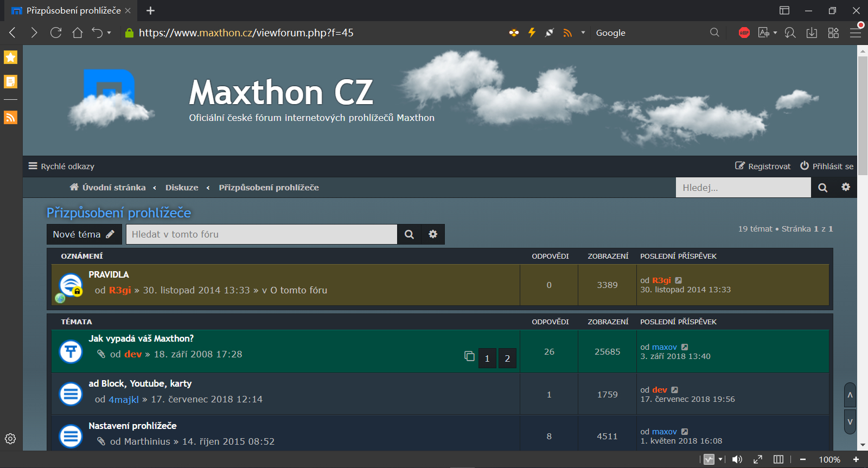The width and height of the screenshot is (868, 468).
Task: Go to Úvodní stránka breadcrumb
Action: coord(107,187)
